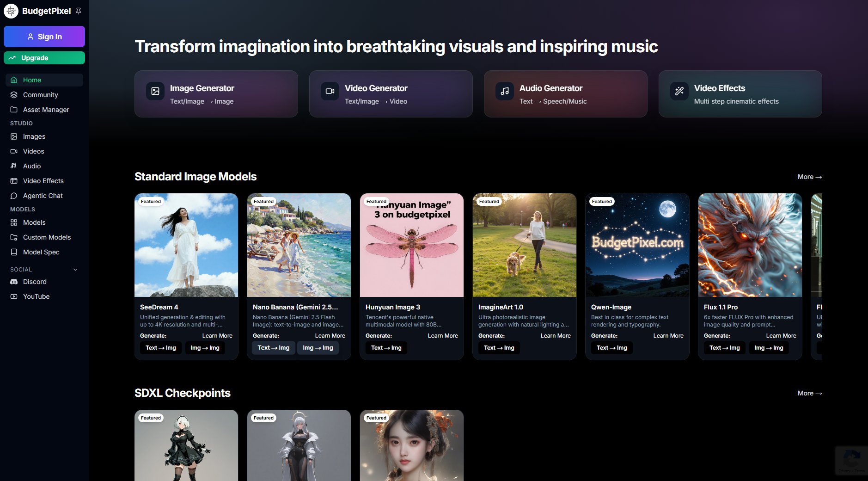Select the Video Generator camera icon

point(330,91)
